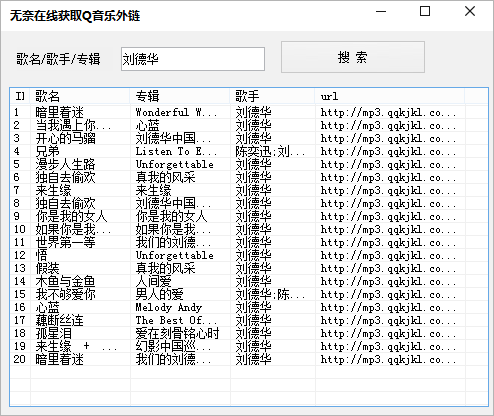Image resolution: width=494 pixels, height=416 pixels.
Task: Click the ID column header
Action: 20,96
